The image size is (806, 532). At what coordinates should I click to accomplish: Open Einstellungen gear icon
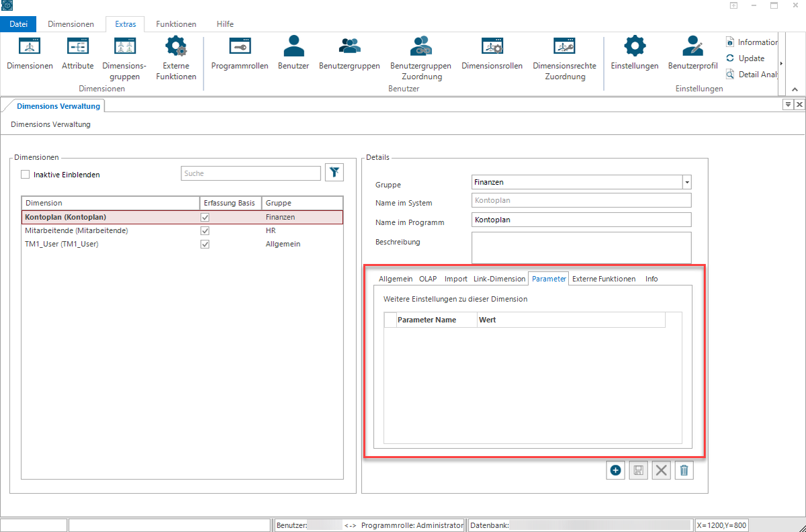tap(635, 54)
